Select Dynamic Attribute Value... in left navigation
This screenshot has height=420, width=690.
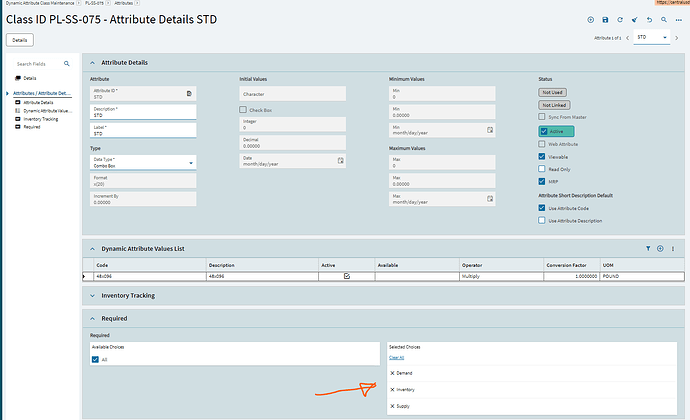(x=48, y=111)
